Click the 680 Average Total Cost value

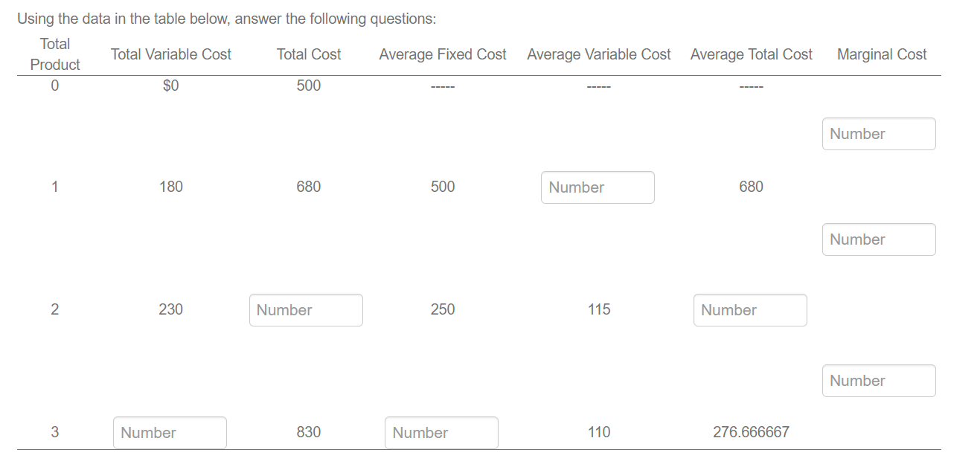[x=751, y=186]
